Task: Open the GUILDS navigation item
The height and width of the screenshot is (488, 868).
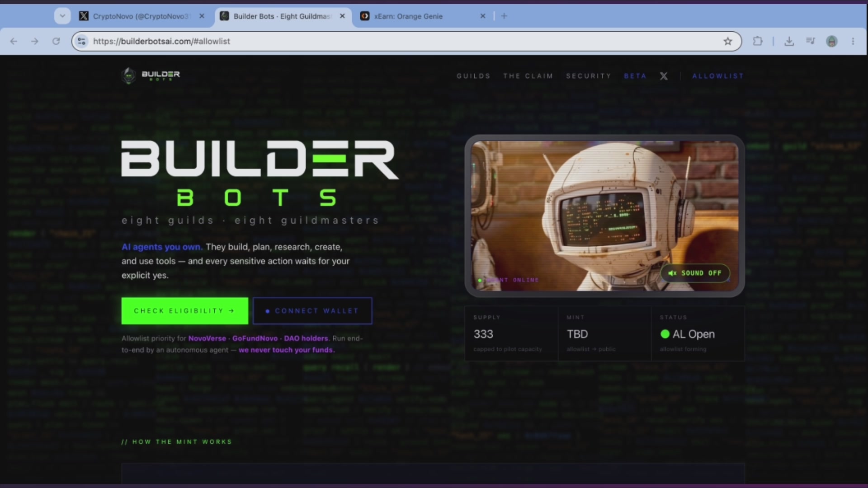Action: pyautogui.click(x=473, y=76)
